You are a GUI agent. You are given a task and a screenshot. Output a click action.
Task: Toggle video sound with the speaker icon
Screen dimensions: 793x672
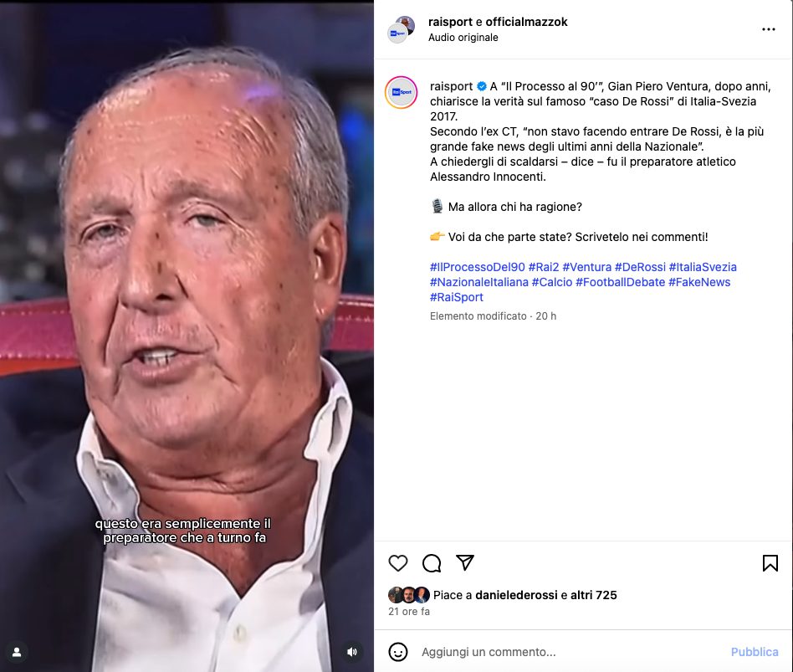(x=352, y=652)
